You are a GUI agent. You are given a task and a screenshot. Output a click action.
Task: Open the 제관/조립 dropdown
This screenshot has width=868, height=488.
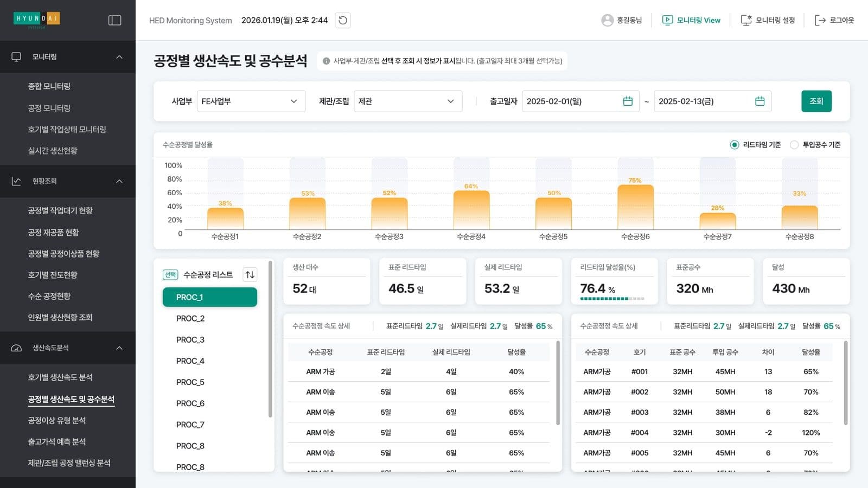tap(408, 101)
